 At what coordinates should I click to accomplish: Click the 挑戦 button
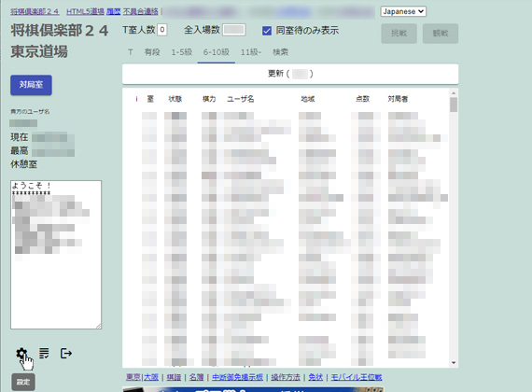tap(399, 34)
